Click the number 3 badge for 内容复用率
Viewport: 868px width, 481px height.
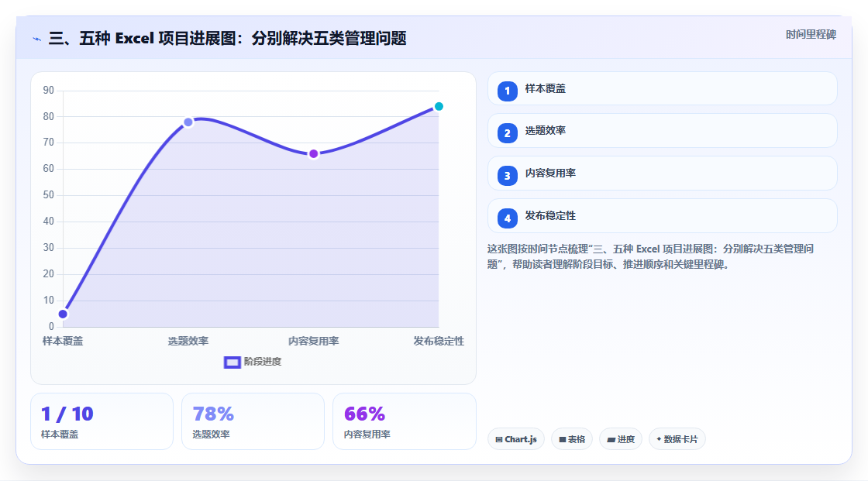click(507, 176)
